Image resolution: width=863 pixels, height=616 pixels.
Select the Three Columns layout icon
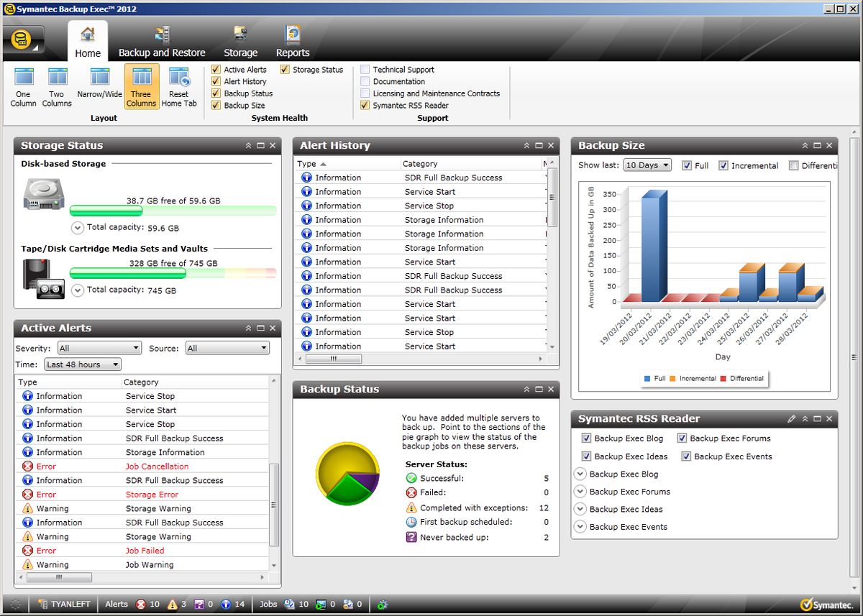pos(141,85)
